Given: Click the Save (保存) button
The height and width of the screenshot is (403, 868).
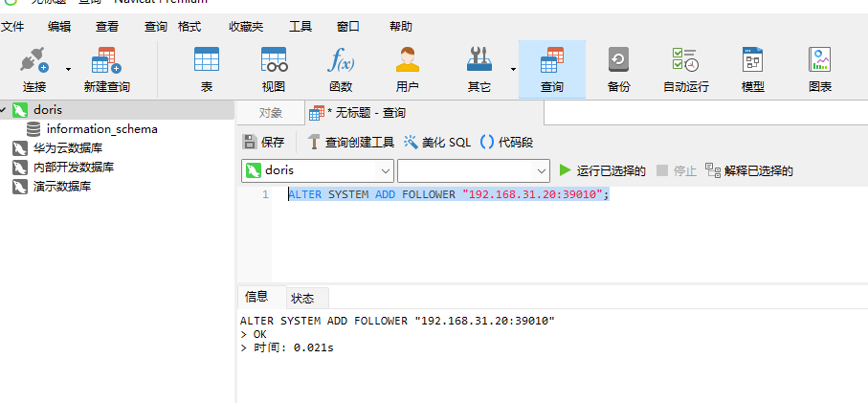Looking at the screenshot, I should tap(264, 142).
